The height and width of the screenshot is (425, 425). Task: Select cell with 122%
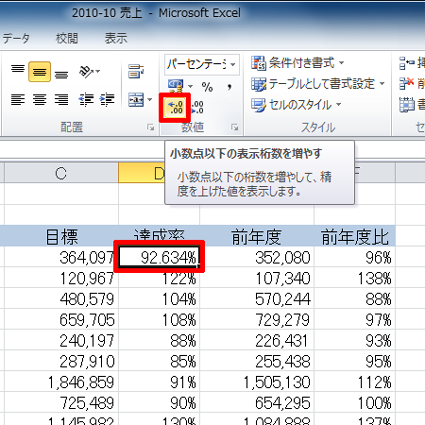(x=159, y=278)
